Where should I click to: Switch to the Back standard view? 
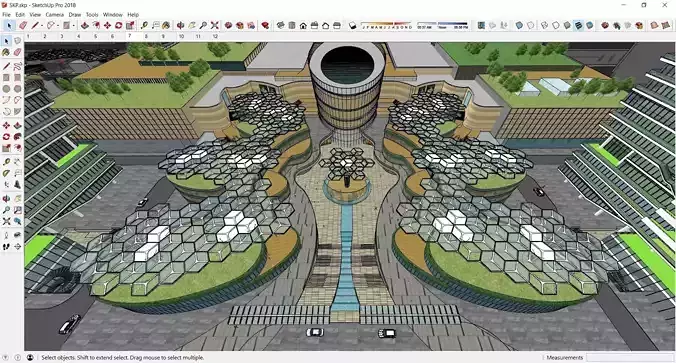(325, 25)
